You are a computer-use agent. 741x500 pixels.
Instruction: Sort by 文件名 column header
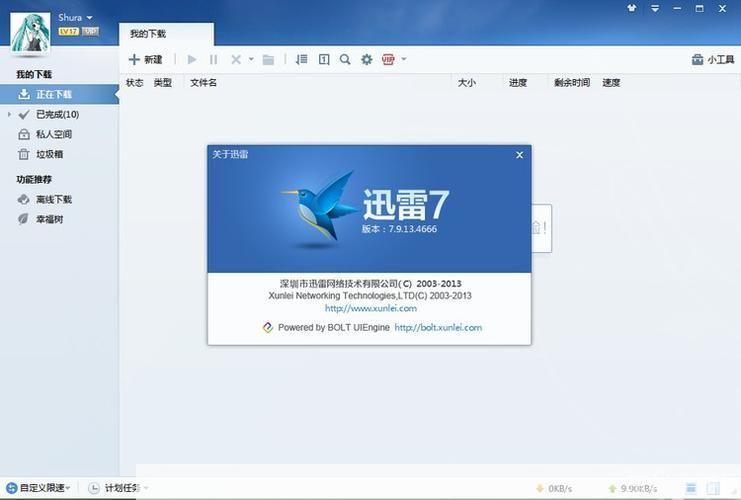tap(204, 83)
